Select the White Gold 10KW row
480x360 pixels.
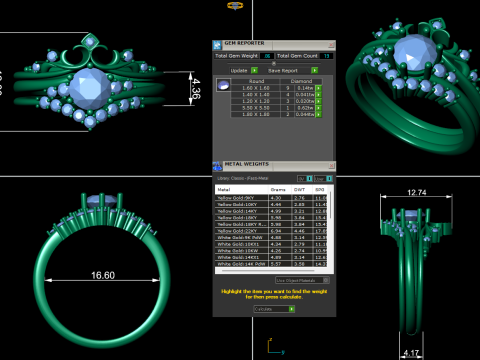(x=271, y=251)
